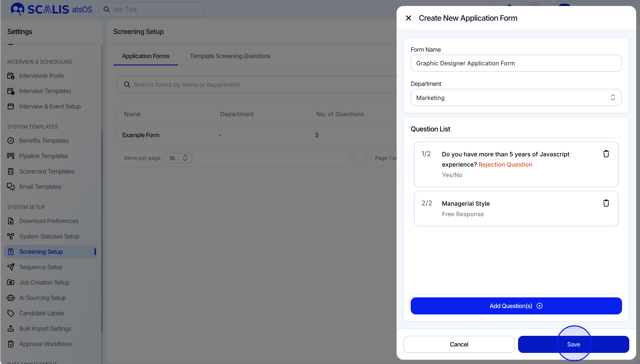Screen dimensions: 640x364
Task: Expand the items per page selector
Action: [178, 158]
